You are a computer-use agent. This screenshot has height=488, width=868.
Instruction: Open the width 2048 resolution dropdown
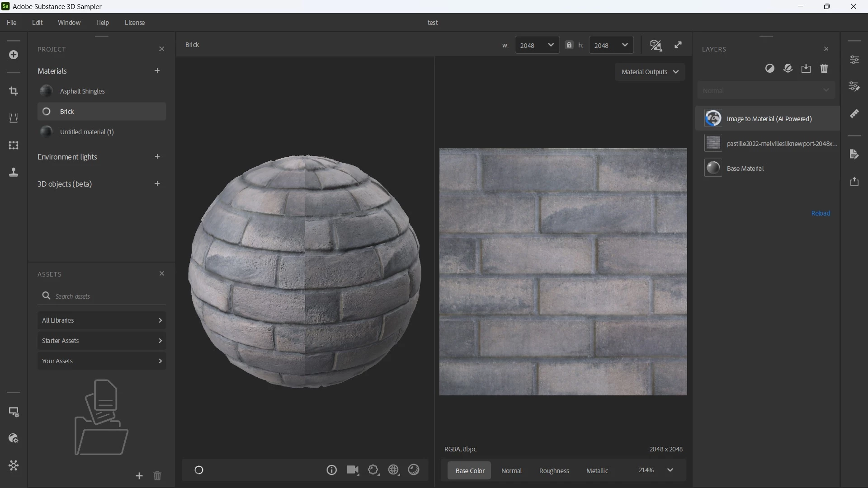tap(537, 45)
